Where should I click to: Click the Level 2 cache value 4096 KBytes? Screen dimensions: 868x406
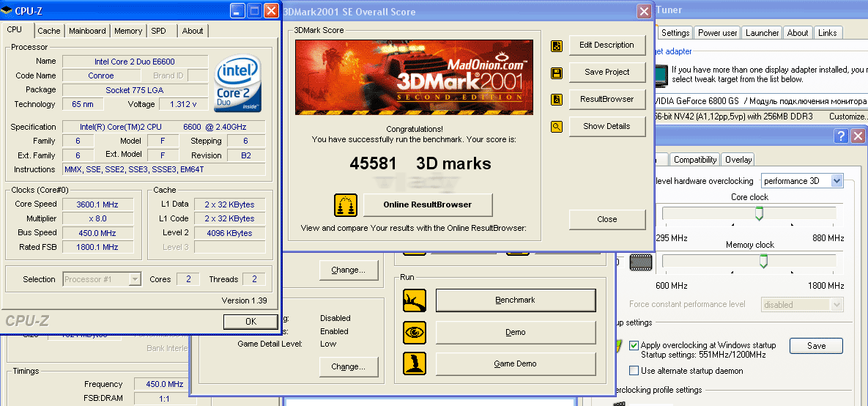pos(229,233)
